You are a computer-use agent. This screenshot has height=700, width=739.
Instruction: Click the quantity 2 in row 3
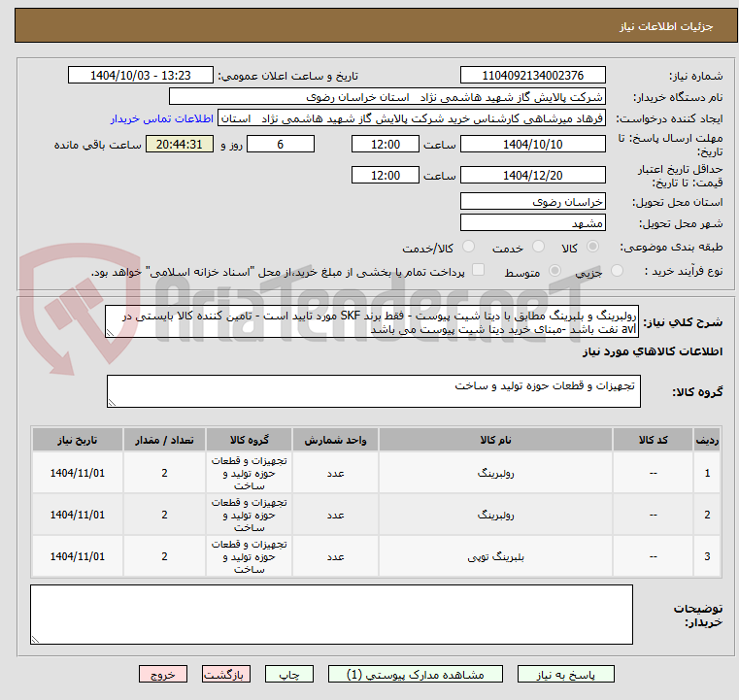click(x=164, y=556)
